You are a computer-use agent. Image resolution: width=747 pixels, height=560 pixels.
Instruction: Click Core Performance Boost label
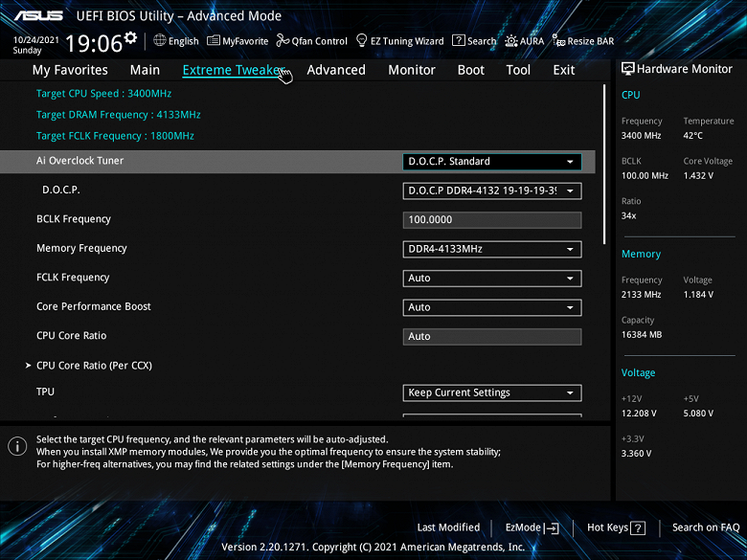94,306
